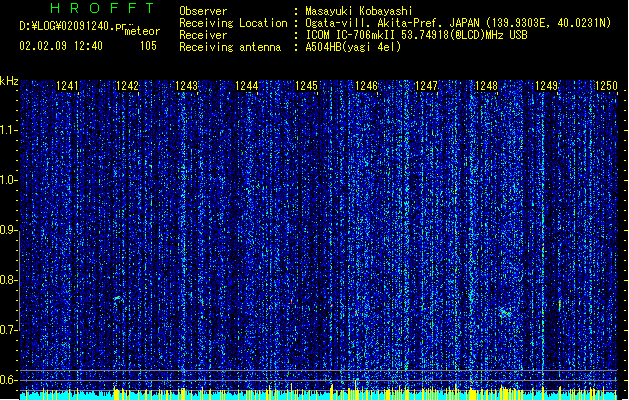Click the observer name Masayuki Kobayashi
This screenshot has width=629, height=400.
(359, 11)
